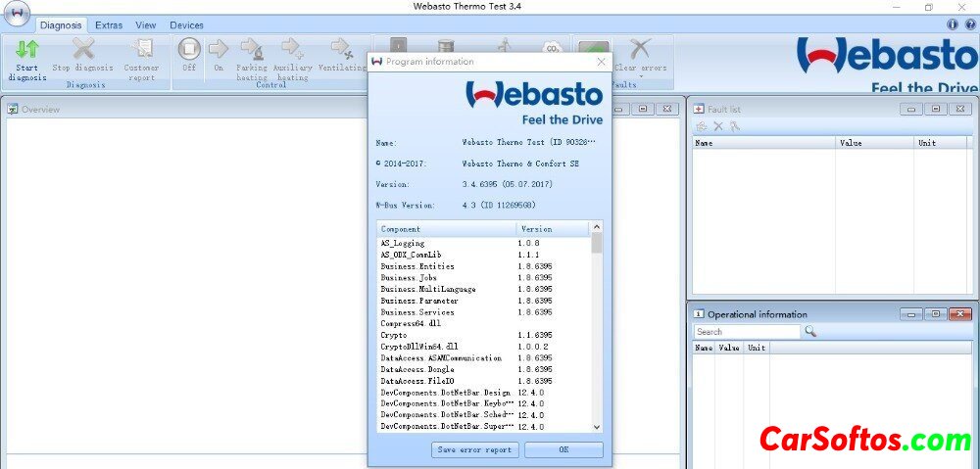Open the View tab

pyautogui.click(x=146, y=25)
